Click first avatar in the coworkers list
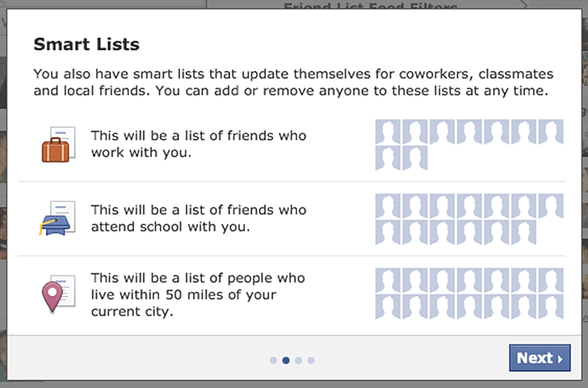The height and width of the screenshot is (388, 588). point(388,132)
